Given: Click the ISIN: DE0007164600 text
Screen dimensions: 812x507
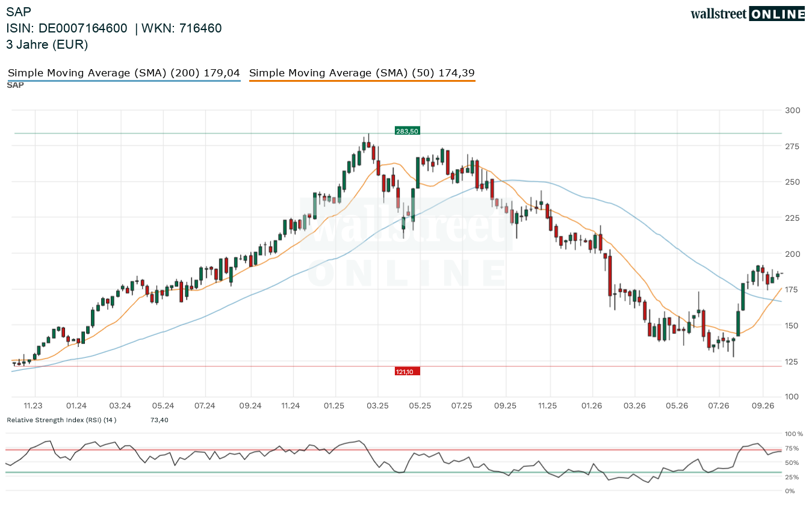Looking at the screenshot, I should [67, 28].
